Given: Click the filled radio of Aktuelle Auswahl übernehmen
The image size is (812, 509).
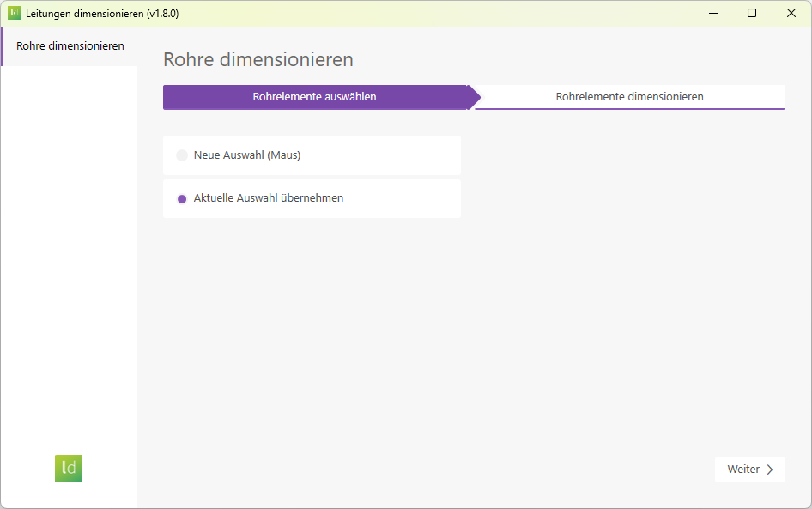Looking at the screenshot, I should pyautogui.click(x=181, y=197).
